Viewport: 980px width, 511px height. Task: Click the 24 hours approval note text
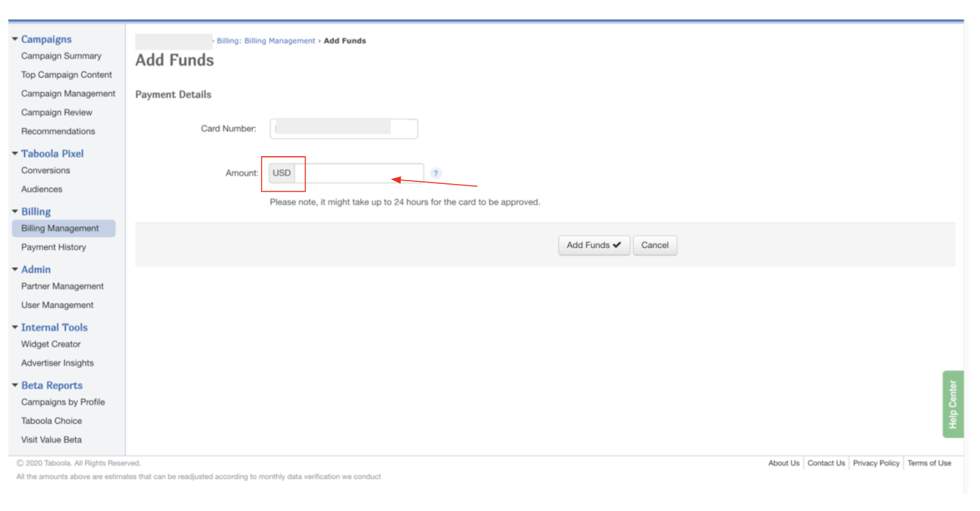click(405, 202)
